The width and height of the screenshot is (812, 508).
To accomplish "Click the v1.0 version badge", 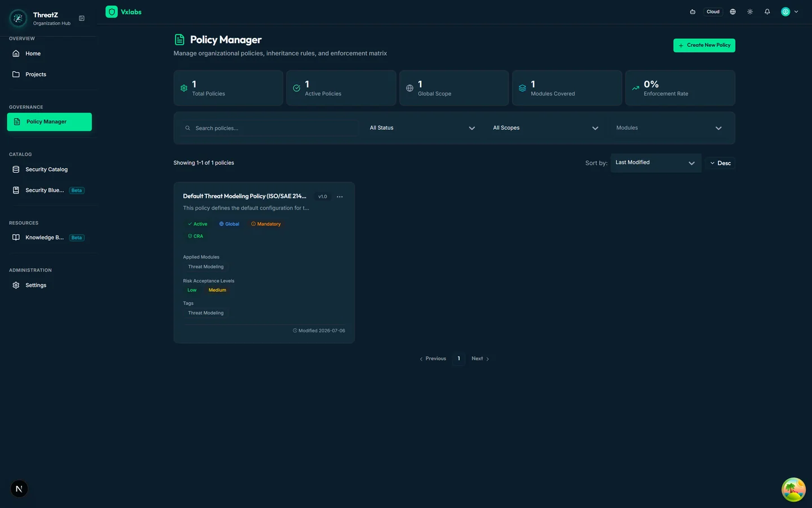I will coord(323,197).
